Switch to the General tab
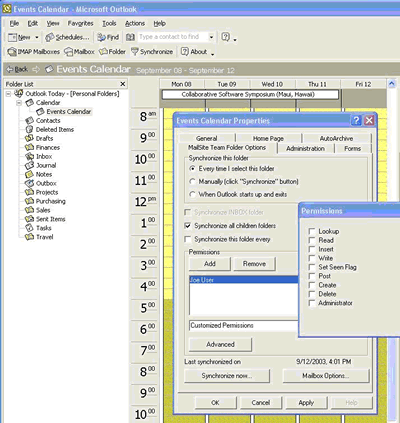Screen dimensions: 400x423 click(207, 138)
